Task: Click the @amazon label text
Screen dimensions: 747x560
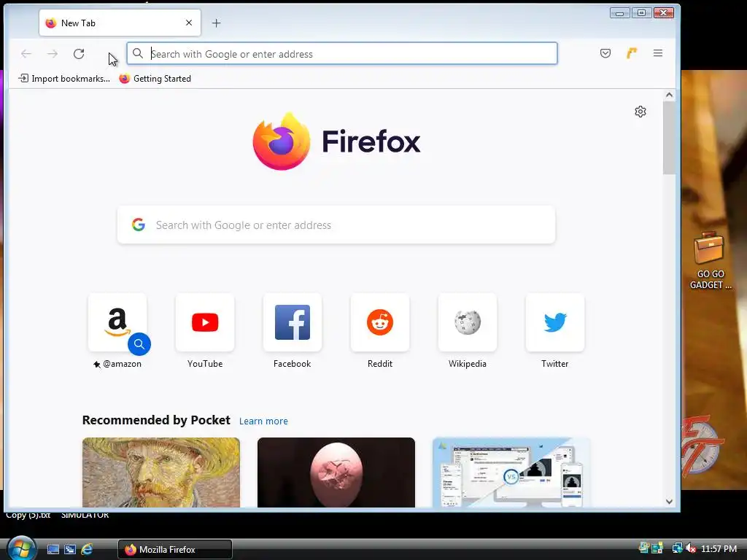Action: click(122, 364)
